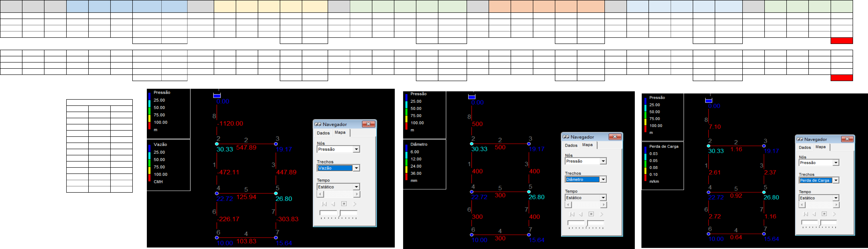Expand the Trechos dropdown showing Perda de Carga
Viewport: 868px width, 249px height.
coord(836,180)
